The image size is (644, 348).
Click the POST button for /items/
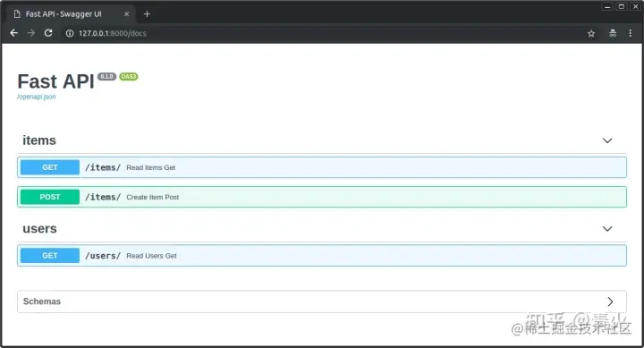[x=50, y=197]
